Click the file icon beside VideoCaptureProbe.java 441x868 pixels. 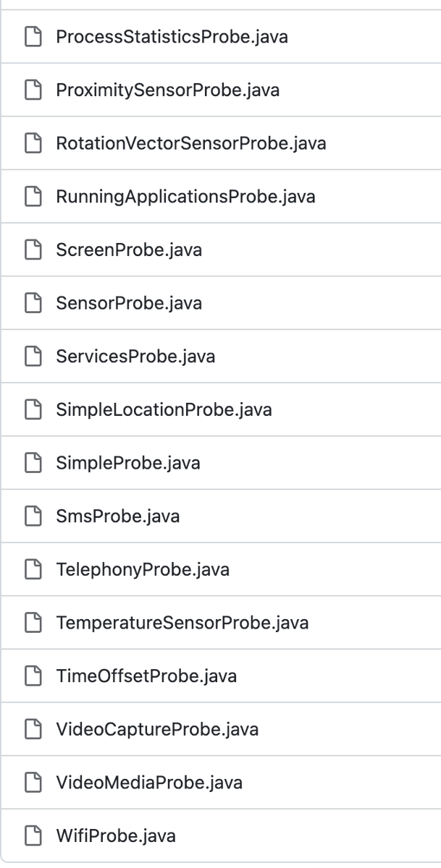[x=34, y=730]
